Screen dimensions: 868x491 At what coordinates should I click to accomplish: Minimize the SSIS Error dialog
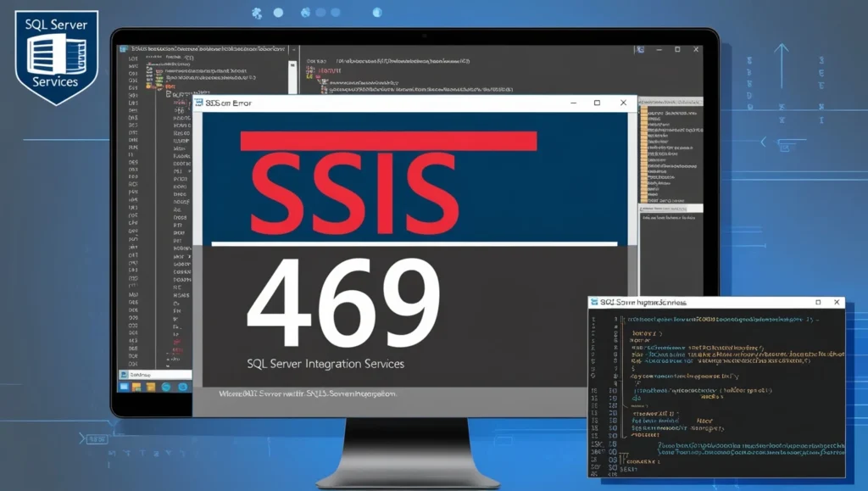(574, 103)
